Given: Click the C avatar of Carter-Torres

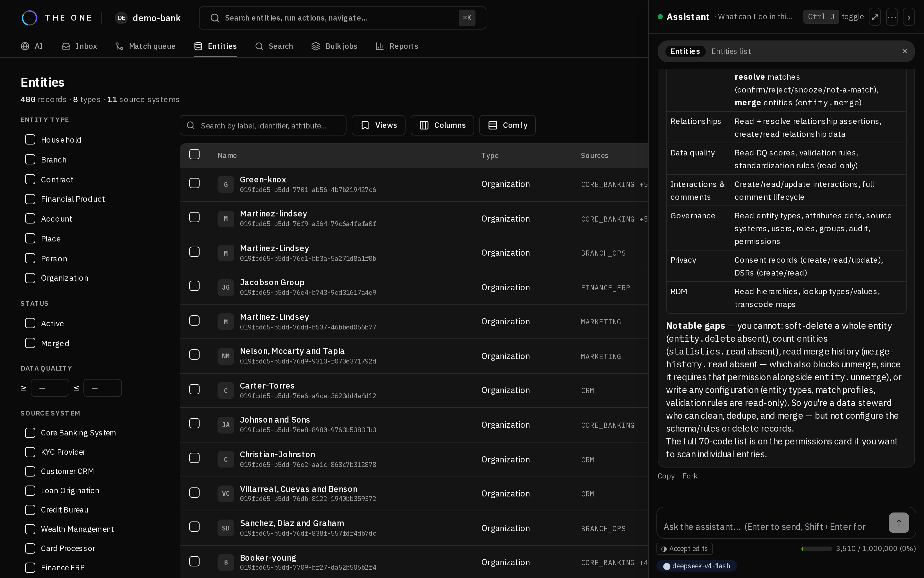Looking at the screenshot, I should click(x=226, y=390).
